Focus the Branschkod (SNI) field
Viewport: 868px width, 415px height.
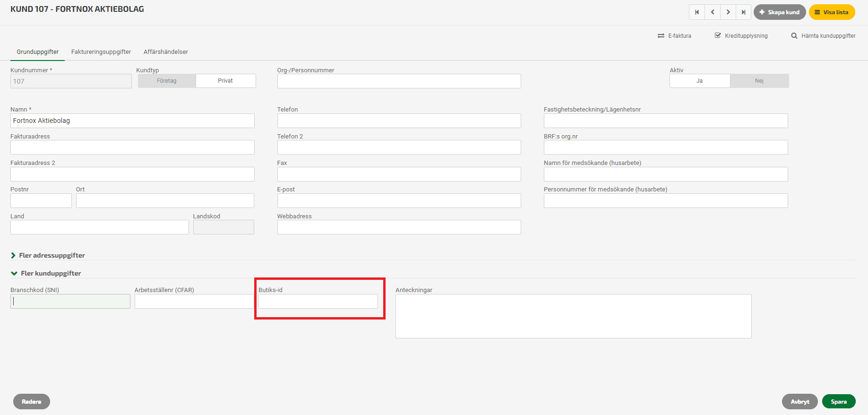tap(70, 302)
